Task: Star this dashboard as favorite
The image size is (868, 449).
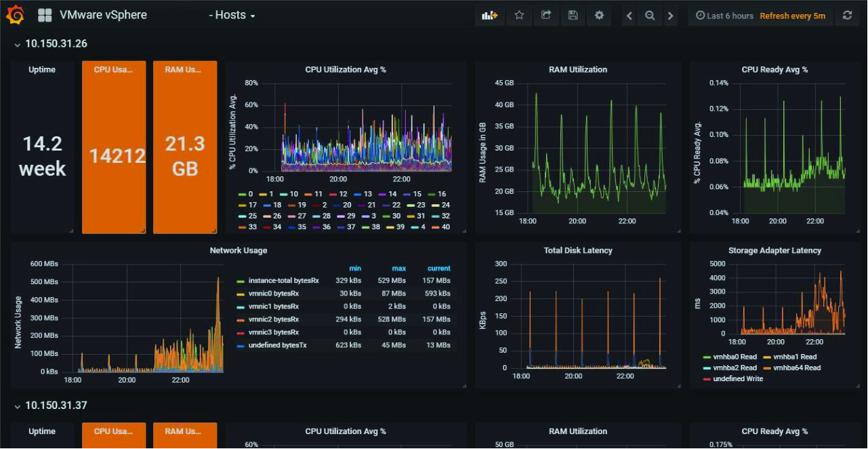Action: point(519,16)
